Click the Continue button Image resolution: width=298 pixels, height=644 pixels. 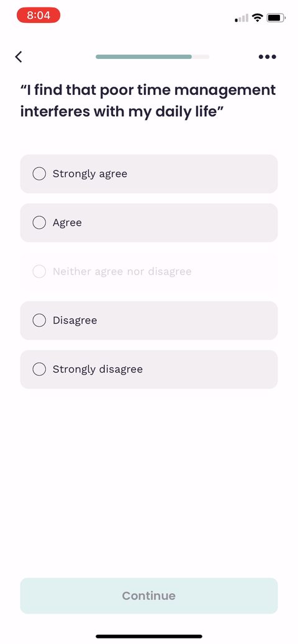[149, 596]
